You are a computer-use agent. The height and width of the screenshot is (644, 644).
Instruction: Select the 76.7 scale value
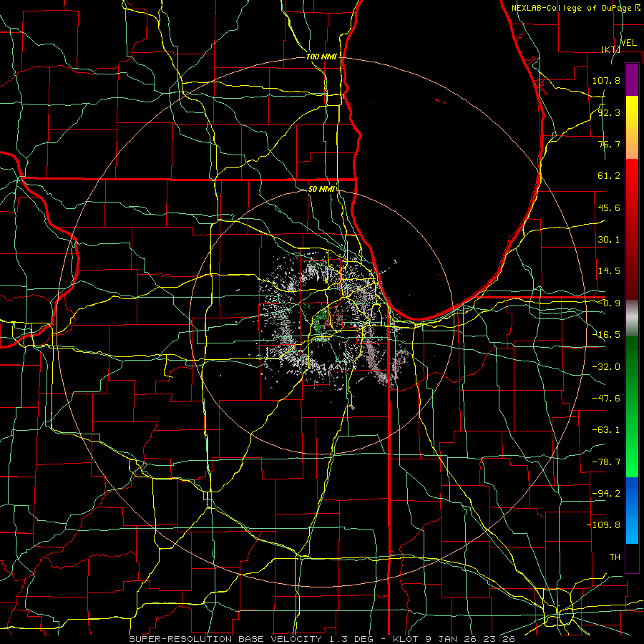coord(609,144)
